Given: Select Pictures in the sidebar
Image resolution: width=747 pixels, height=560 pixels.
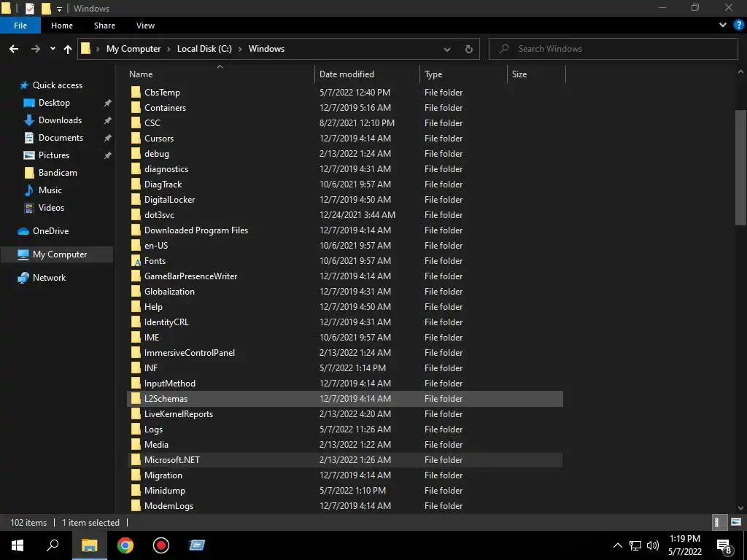Looking at the screenshot, I should tap(54, 155).
